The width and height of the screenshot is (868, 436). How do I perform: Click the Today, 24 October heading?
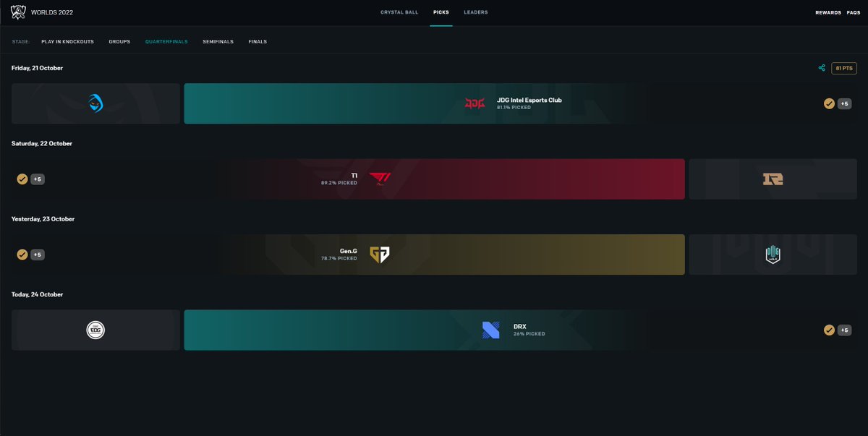37,294
